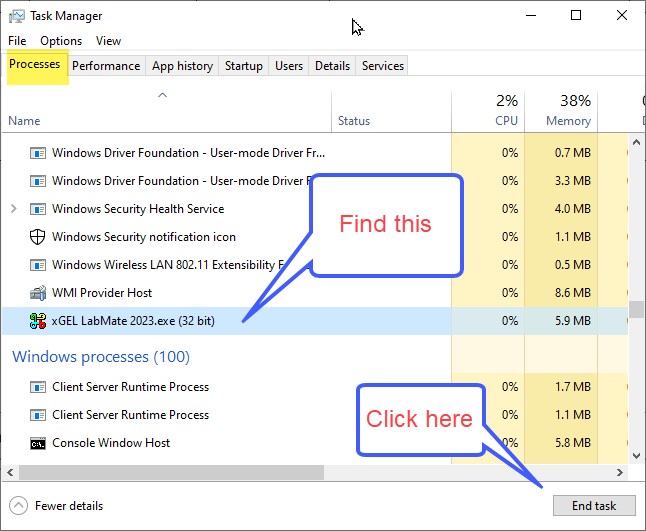
Task: Click the Windows Wireless LAN 802.11 Extensibility icon
Action: click(x=38, y=265)
